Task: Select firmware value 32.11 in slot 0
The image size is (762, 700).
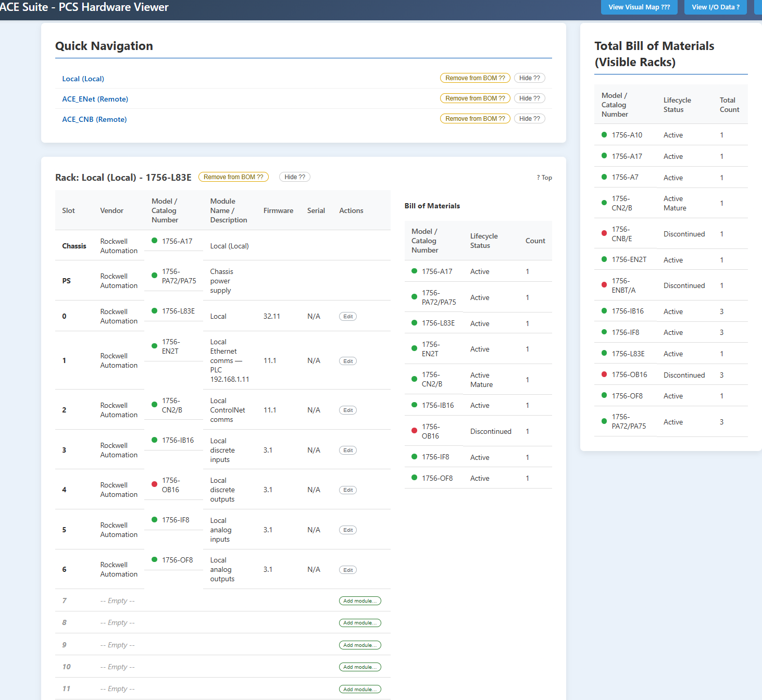Action: click(x=272, y=316)
